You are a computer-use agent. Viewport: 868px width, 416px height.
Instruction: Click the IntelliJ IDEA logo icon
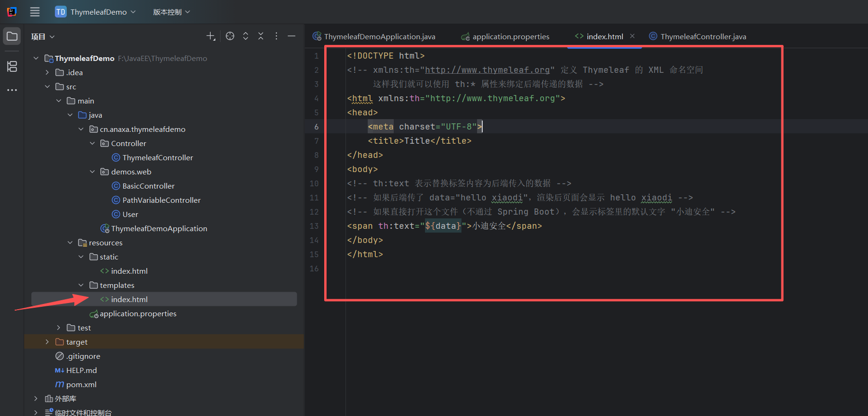click(x=12, y=12)
